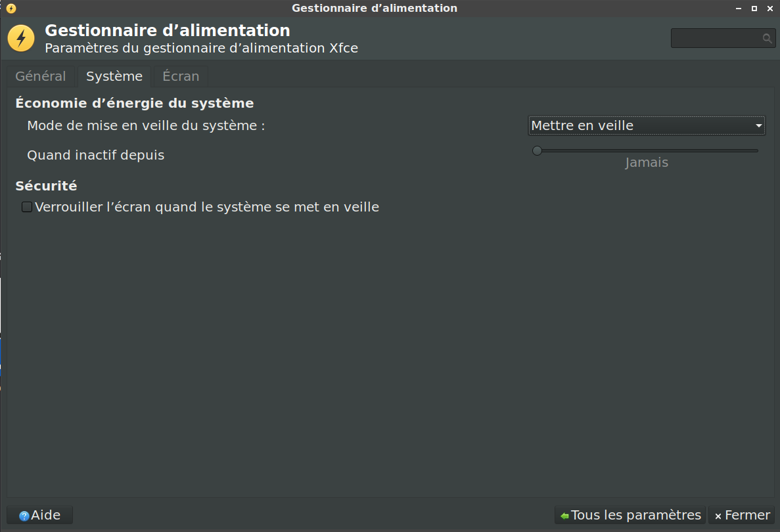Minimize the Gestionnaire d'alimentation window
This screenshot has height=532, width=780.
739,9
